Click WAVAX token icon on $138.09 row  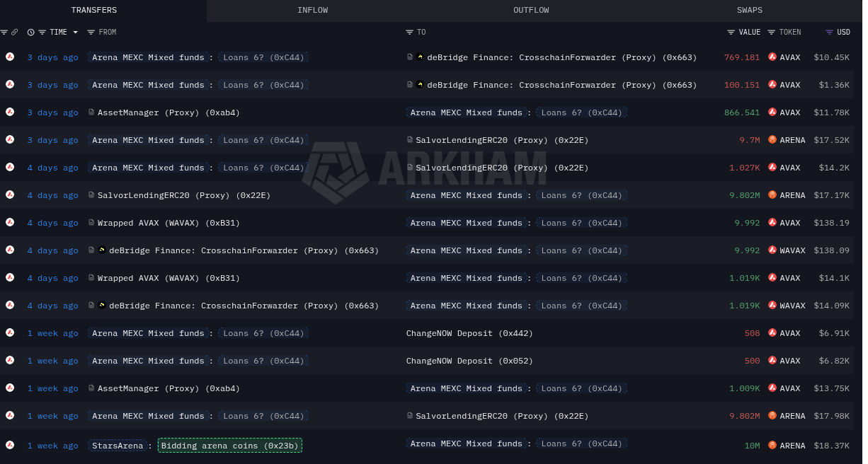(772, 250)
